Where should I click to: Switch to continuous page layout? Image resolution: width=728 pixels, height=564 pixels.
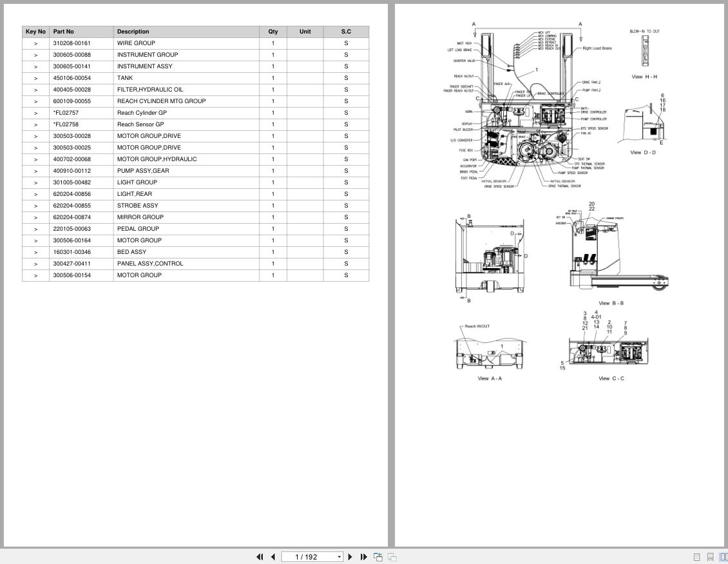pyautogui.click(x=711, y=557)
